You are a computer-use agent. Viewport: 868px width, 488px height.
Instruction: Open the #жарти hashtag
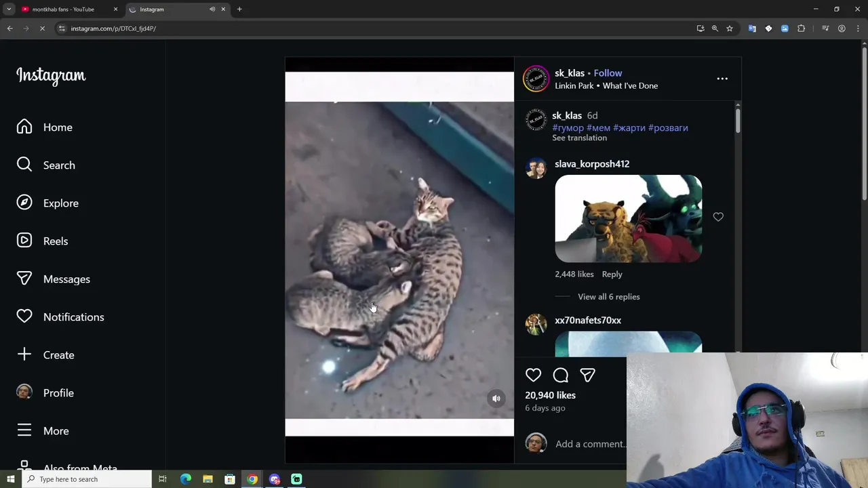629,128
